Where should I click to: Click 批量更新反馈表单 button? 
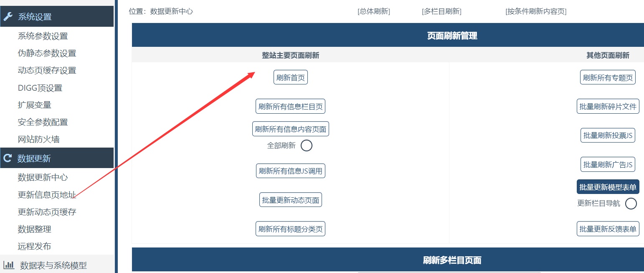pyautogui.click(x=608, y=229)
